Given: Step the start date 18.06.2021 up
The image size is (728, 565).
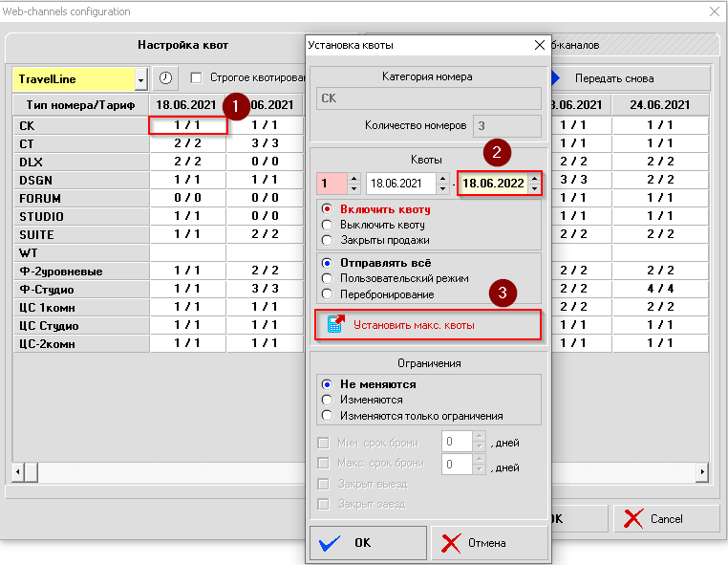Looking at the screenshot, I should [442, 178].
